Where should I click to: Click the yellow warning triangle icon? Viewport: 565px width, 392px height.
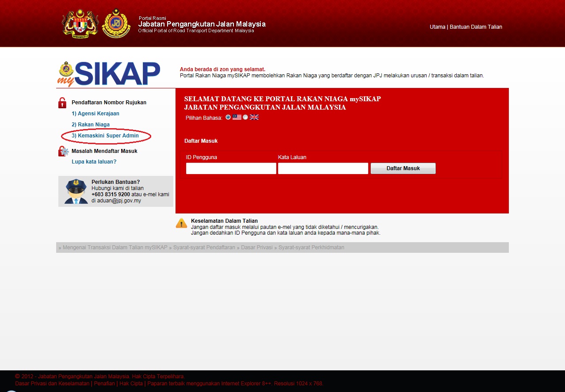(181, 223)
